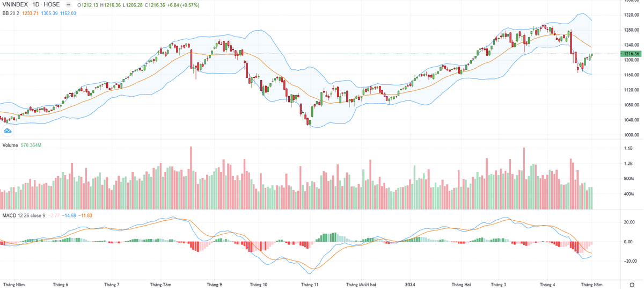Select the MACD 12 26 close 9 legend
644x289 pixels.
coord(24,215)
